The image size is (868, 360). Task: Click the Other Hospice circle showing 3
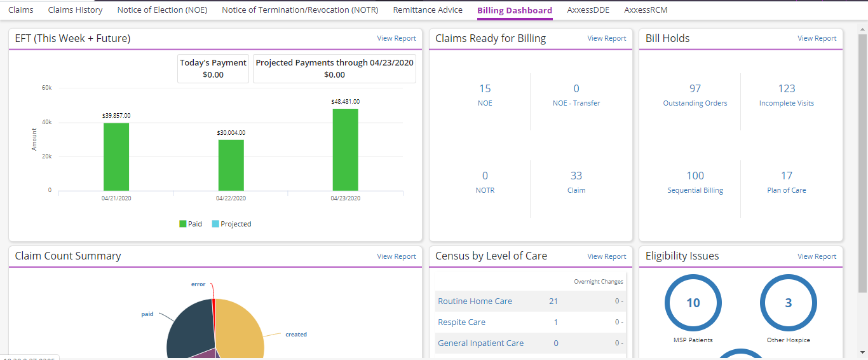(788, 303)
